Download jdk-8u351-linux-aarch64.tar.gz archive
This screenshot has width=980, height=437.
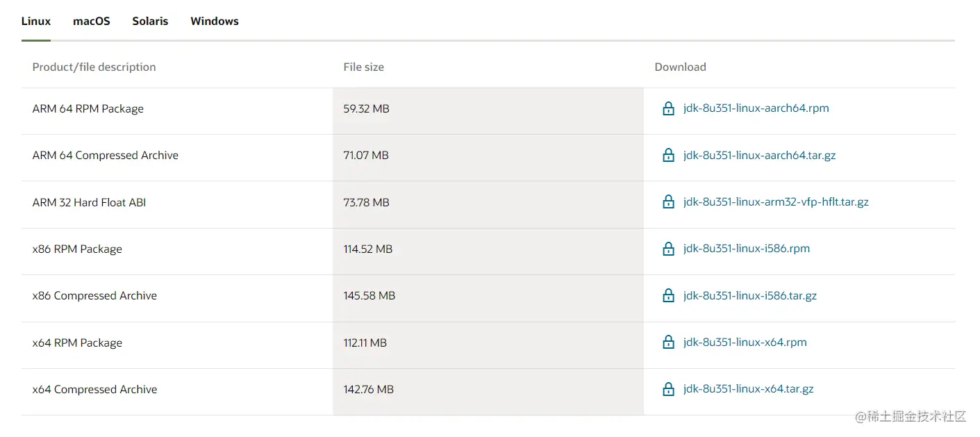click(x=759, y=155)
